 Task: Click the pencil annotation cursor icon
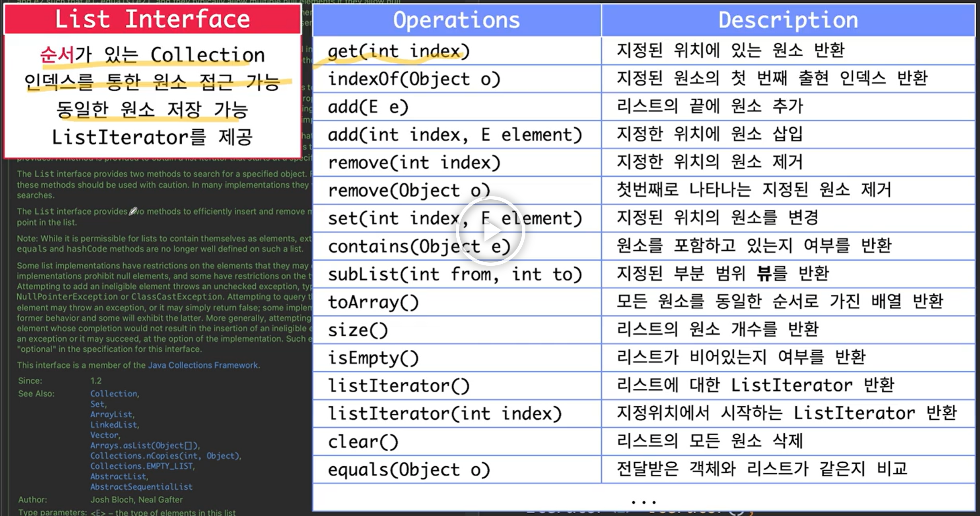(x=133, y=211)
